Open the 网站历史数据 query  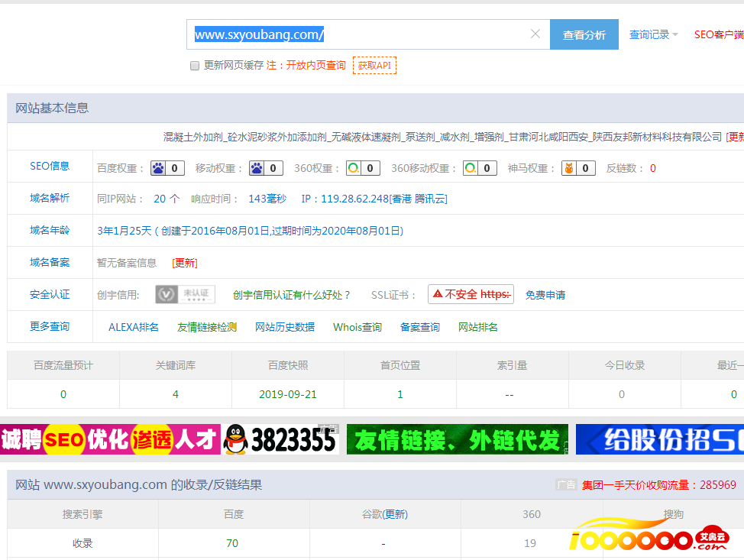[285, 327]
